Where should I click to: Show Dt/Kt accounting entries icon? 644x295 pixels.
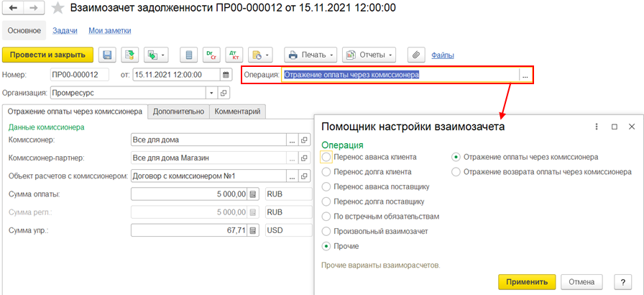tap(233, 55)
